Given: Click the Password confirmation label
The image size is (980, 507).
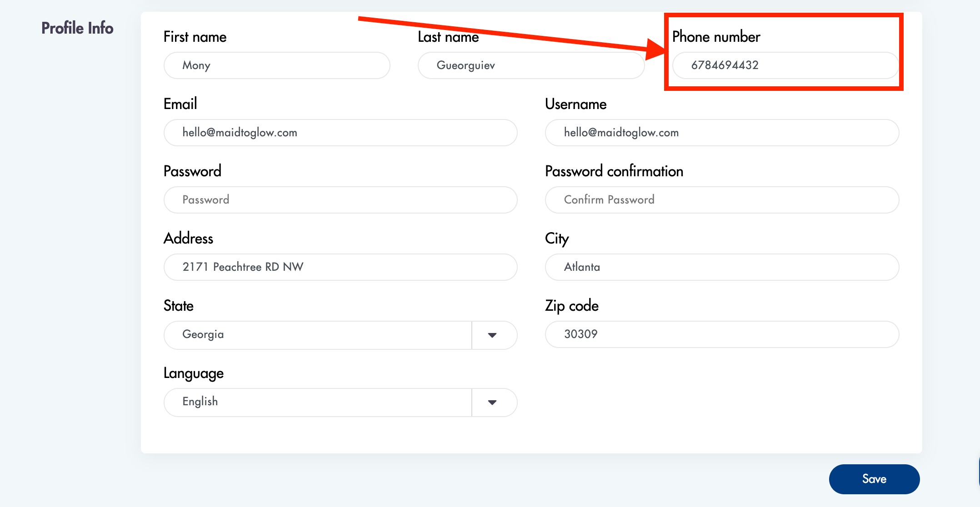Looking at the screenshot, I should (x=614, y=171).
